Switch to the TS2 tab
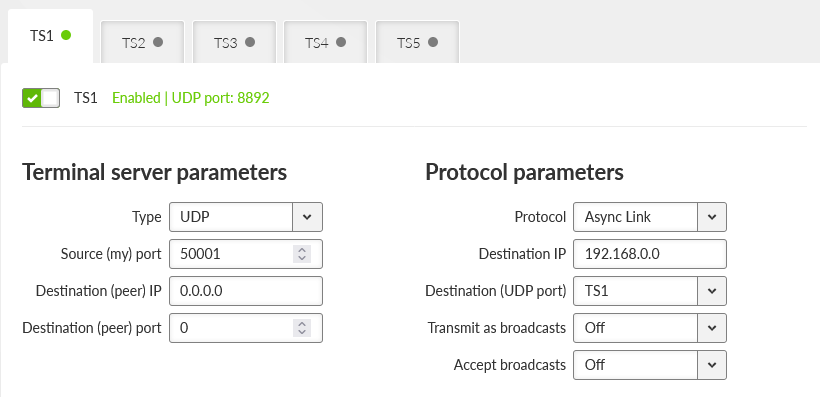 (x=142, y=42)
